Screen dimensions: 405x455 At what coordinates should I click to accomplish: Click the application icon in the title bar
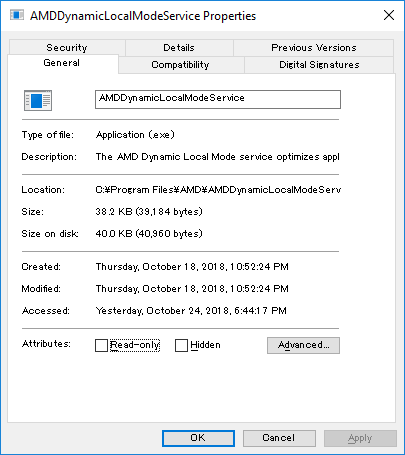click(x=17, y=15)
